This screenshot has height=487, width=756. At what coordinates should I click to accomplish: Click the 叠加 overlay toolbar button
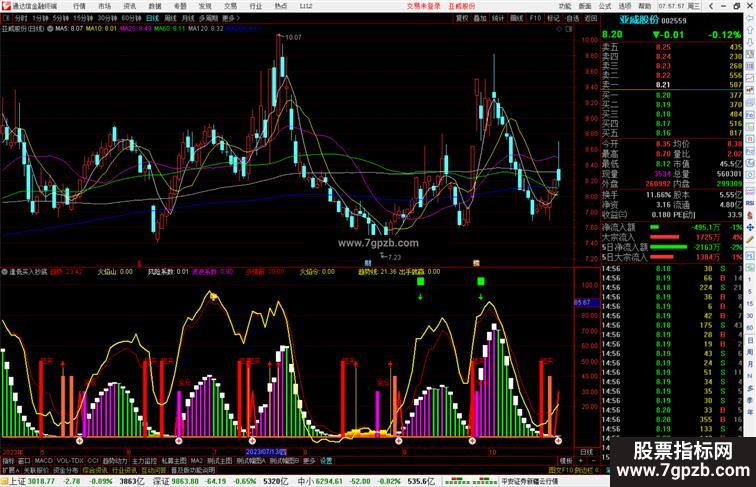click(480, 18)
